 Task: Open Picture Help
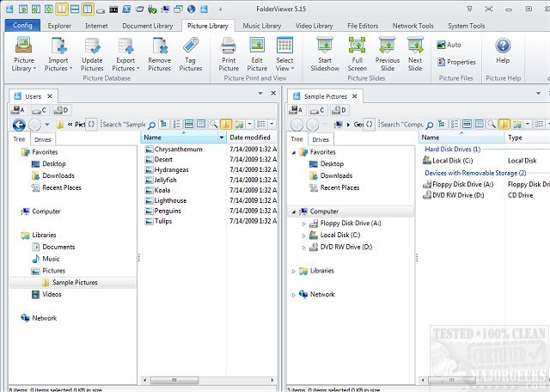tap(503, 52)
